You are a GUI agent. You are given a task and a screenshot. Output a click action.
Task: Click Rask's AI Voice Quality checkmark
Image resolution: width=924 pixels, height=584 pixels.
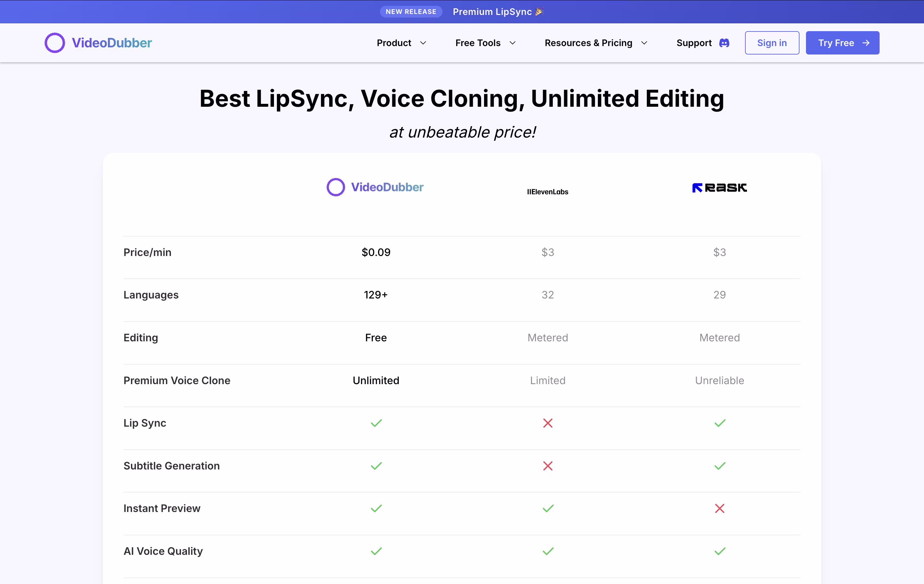point(719,551)
